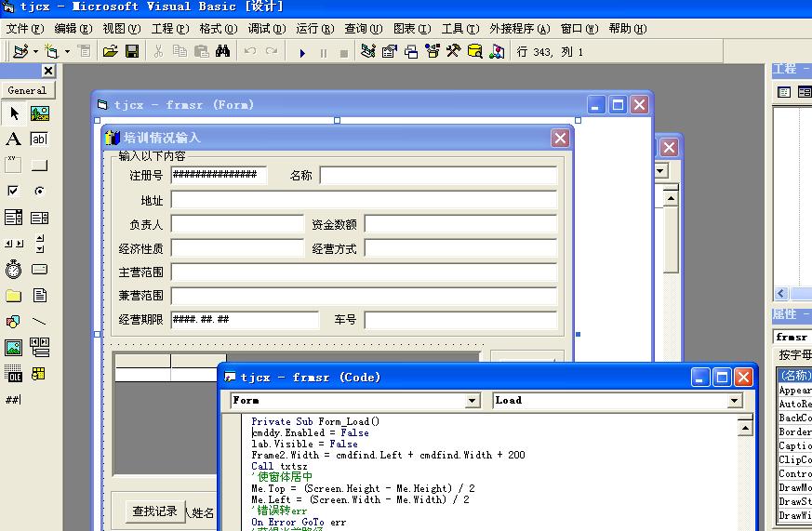Select the ListBox control tool
This screenshot has height=531, width=812.
click(x=40, y=218)
